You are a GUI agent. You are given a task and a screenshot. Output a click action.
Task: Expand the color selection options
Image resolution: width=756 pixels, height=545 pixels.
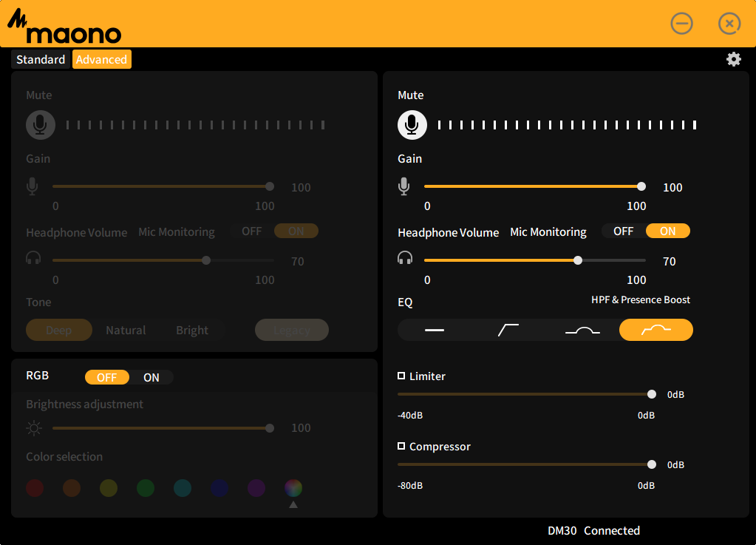point(293,503)
